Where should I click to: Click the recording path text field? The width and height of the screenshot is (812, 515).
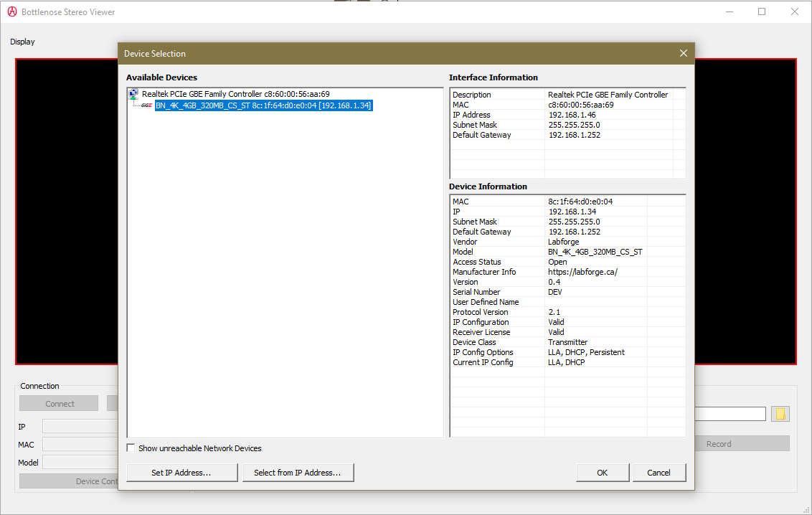730,414
